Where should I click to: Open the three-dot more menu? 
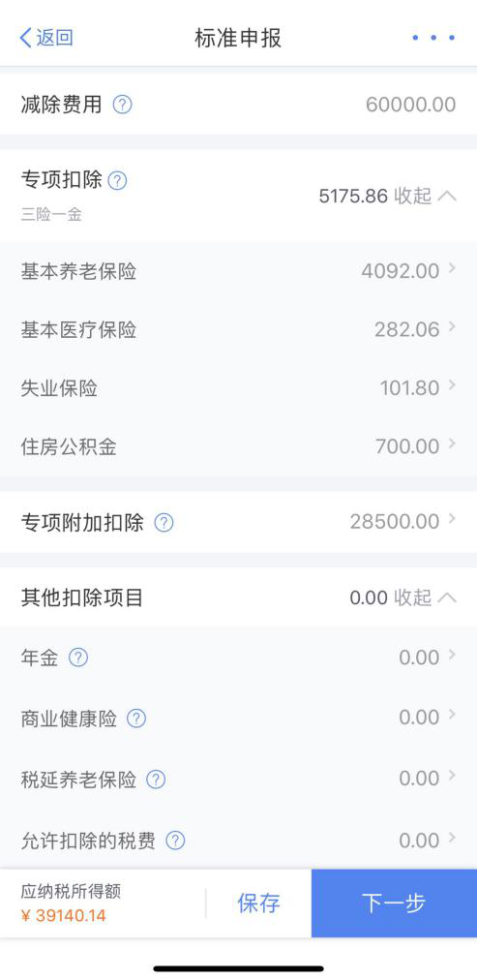(433, 38)
